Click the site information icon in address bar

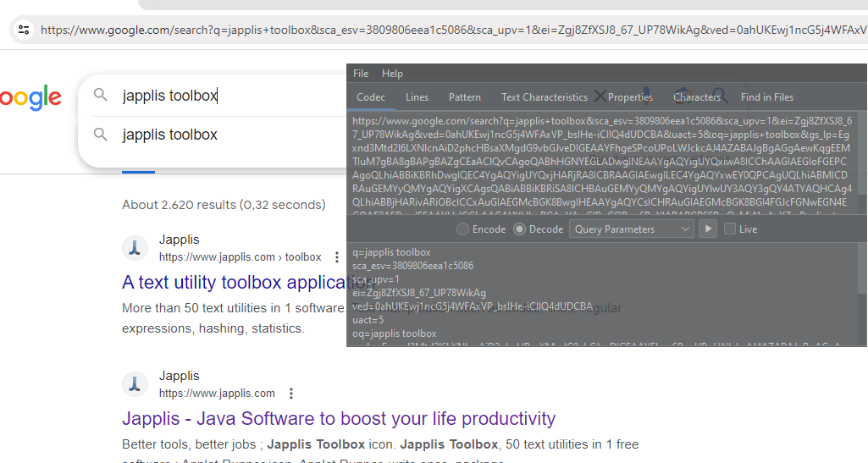coord(24,30)
